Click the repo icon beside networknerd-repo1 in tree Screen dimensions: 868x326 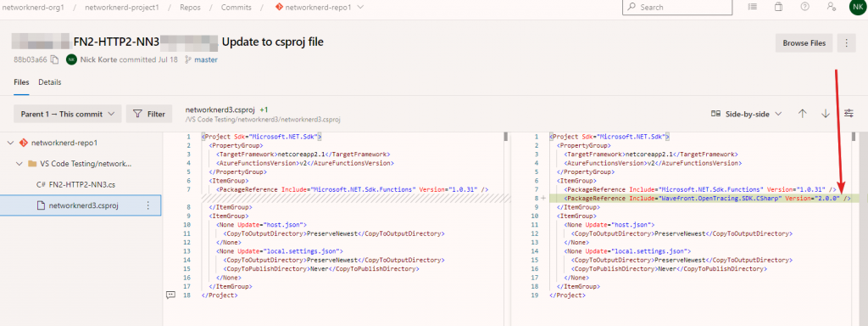point(24,143)
